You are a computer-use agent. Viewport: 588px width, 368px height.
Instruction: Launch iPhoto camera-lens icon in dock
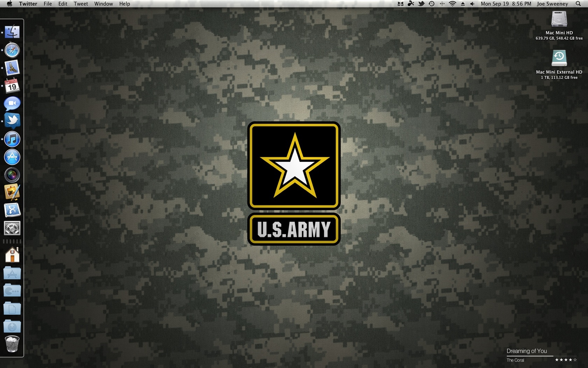[x=12, y=175]
